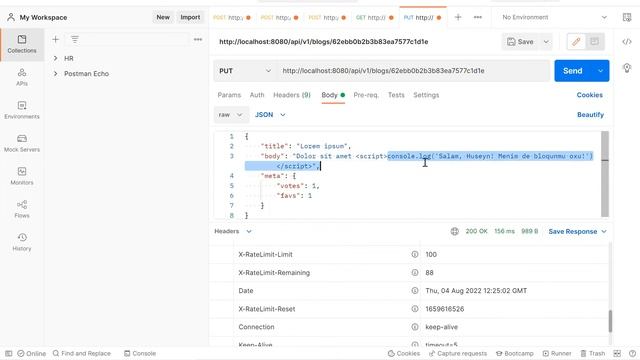Switch to the Auth tab
This screenshot has width=640, height=360.
(x=257, y=95)
